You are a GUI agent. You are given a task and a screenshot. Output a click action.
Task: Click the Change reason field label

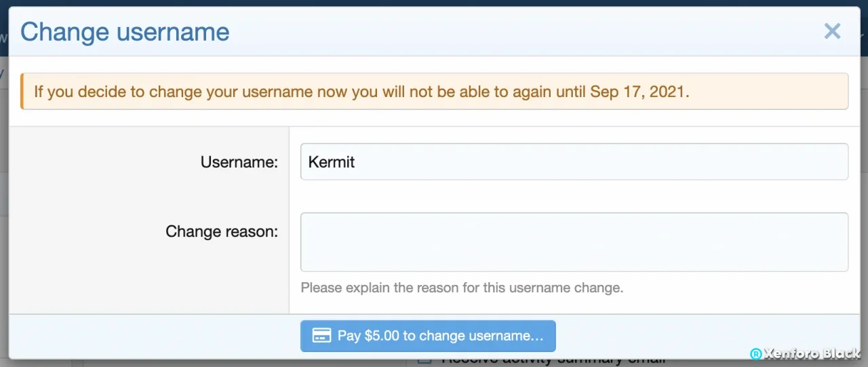[222, 231]
